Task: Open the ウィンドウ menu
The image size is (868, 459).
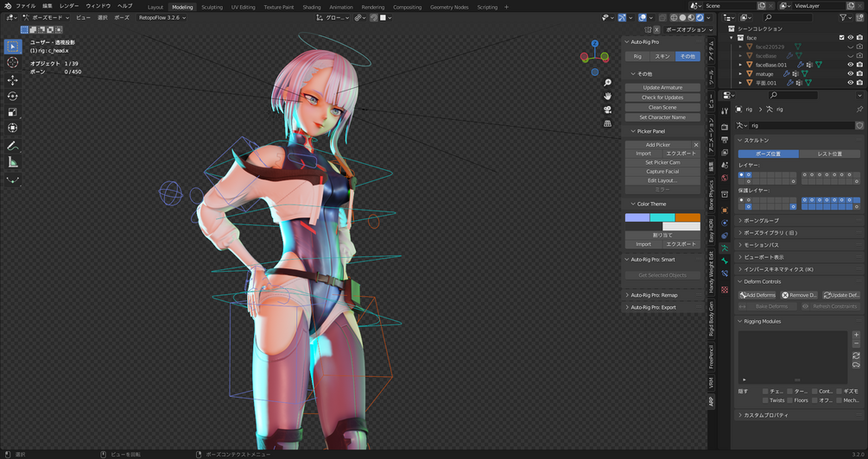Action: pos(98,6)
